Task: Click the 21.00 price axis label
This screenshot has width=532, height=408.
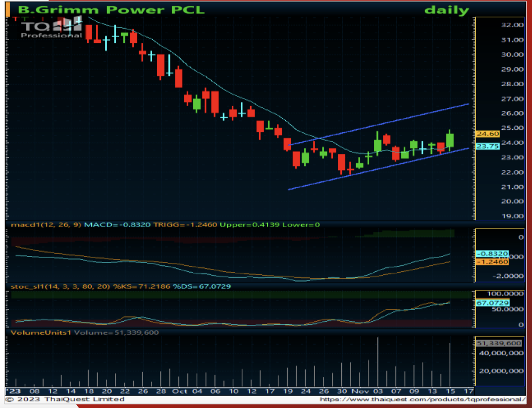Action: 512,187
